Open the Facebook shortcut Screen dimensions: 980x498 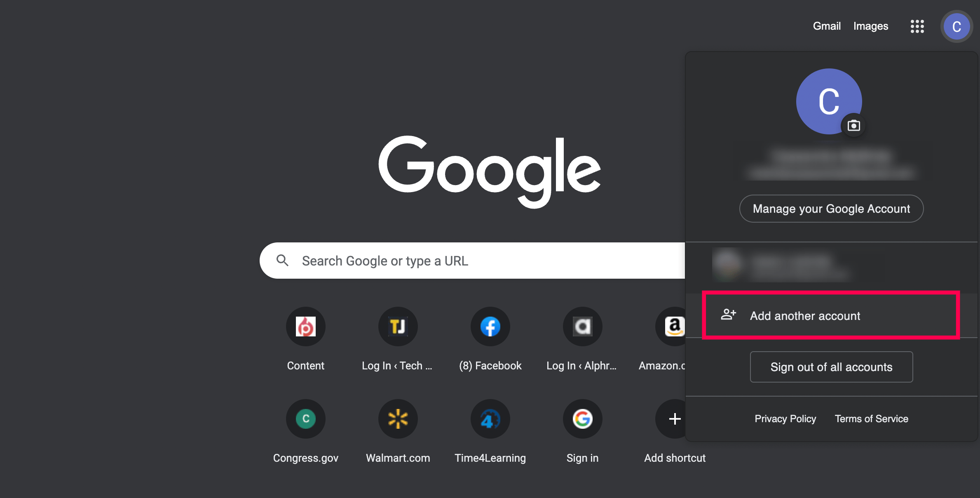[490, 327]
